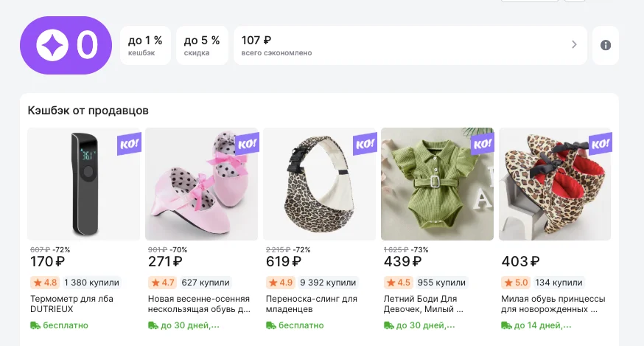Expand the total savings chevron arrow
The image size is (644, 346).
[x=574, y=45]
